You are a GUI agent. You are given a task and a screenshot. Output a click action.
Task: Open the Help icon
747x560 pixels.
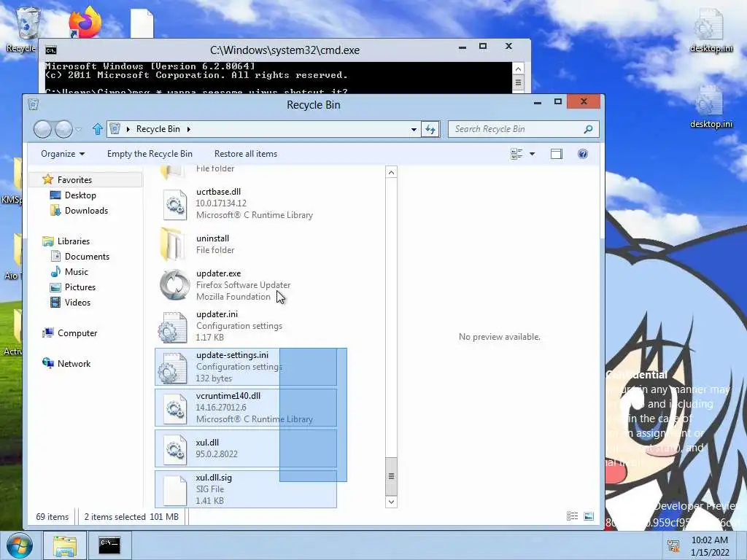click(583, 154)
